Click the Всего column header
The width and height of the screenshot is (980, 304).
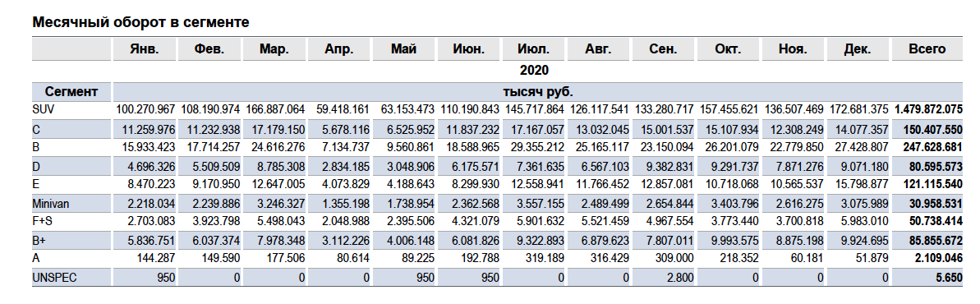click(x=927, y=48)
